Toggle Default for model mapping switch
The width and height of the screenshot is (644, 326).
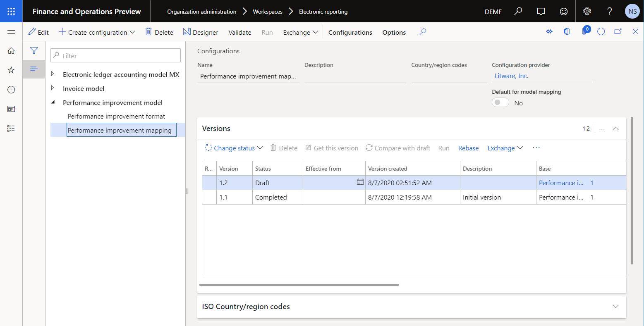[500, 102]
